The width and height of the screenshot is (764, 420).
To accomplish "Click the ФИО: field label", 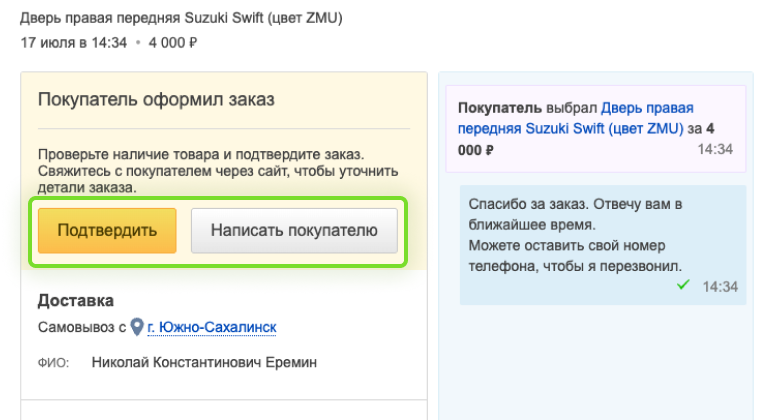I will coord(54,363).
